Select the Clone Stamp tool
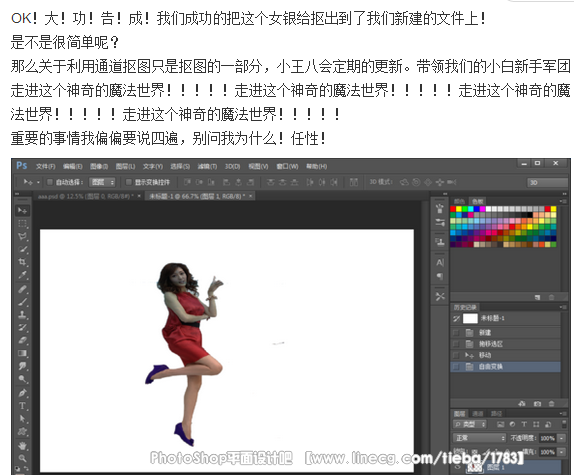The height and width of the screenshot is (475, 574). pos(22,315)
